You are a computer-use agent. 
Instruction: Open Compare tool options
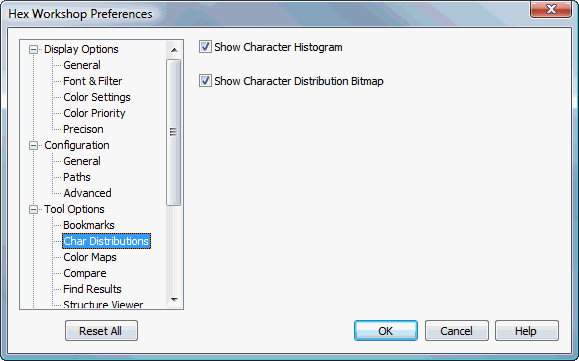[x=85, y=273]
